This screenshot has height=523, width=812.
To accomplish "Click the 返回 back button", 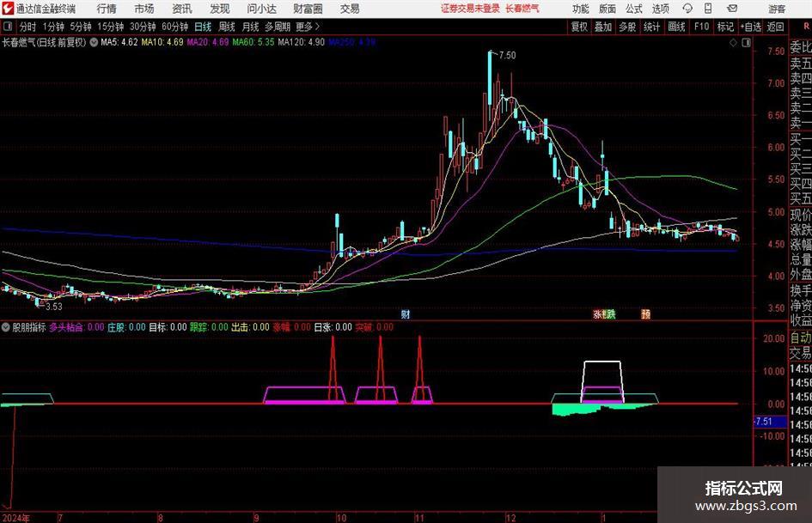I will [775, 27].
